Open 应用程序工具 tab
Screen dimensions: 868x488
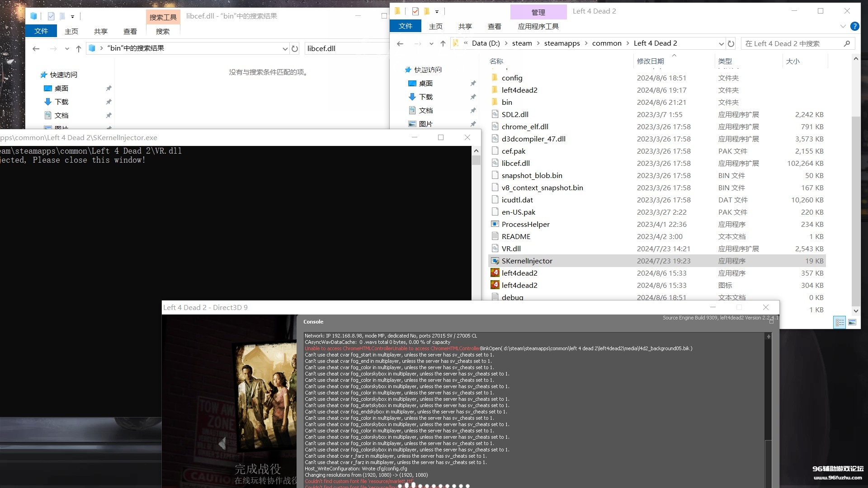point(538,26)
